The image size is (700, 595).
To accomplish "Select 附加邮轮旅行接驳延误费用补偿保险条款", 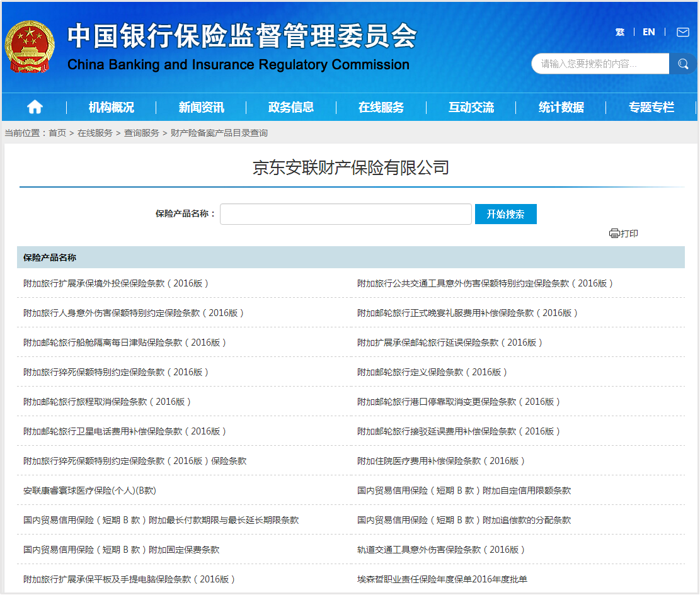I will (459, 431).
